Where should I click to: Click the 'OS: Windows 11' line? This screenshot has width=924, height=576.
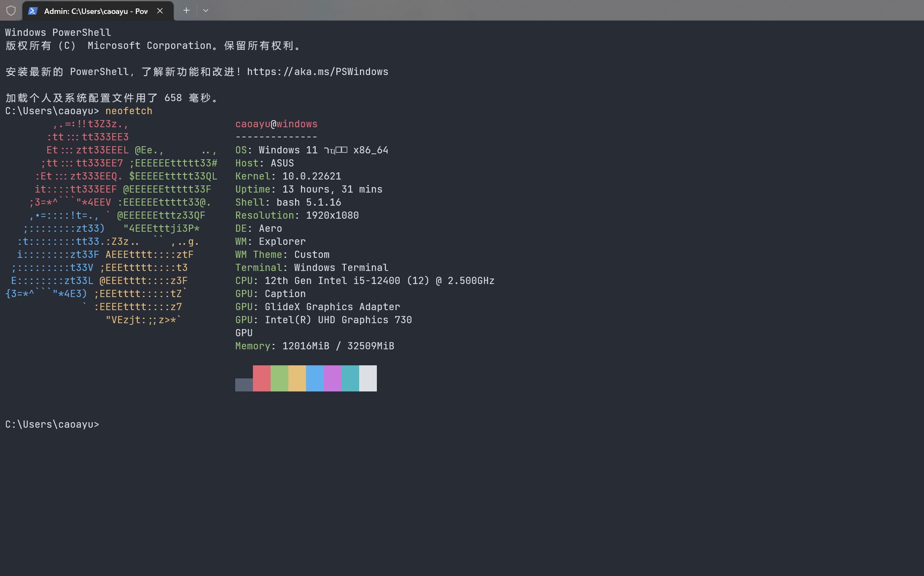coord(312,150)
